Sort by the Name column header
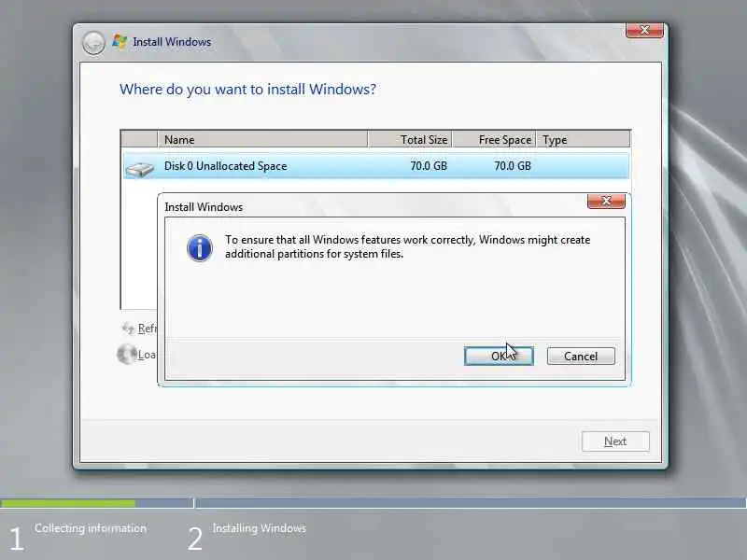Viewport: 747px width, 560px height. (x=262, y=139)
